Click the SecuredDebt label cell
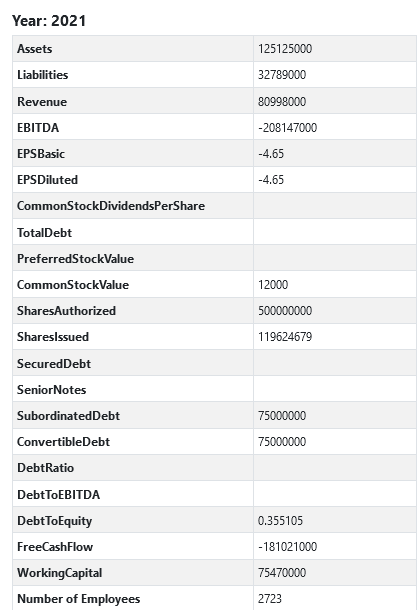The height and width of the screenshot is (610, 419). coord(133,363)
